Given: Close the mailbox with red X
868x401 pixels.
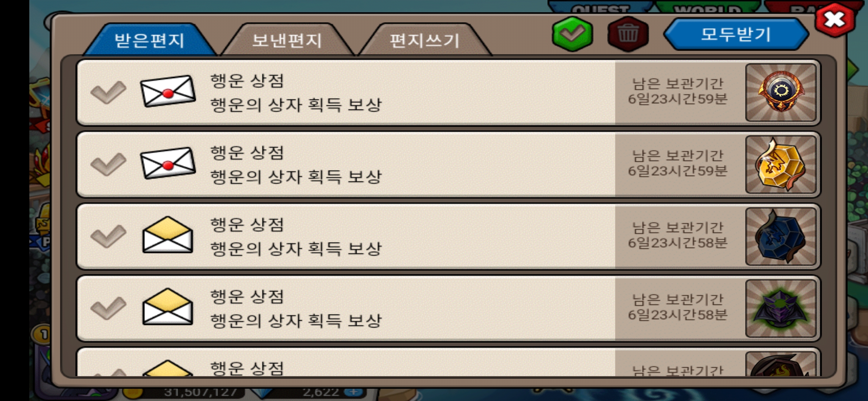Looking at the screenshot, I should 835,20.
